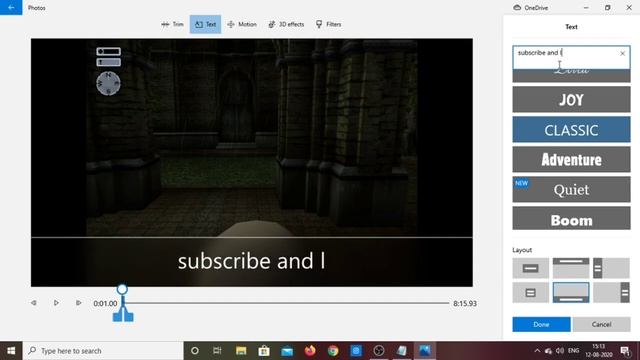The height and width of the screenshot is (360, 640).
Task: Click the video preview caption text
Action: [x=251, y=261]
